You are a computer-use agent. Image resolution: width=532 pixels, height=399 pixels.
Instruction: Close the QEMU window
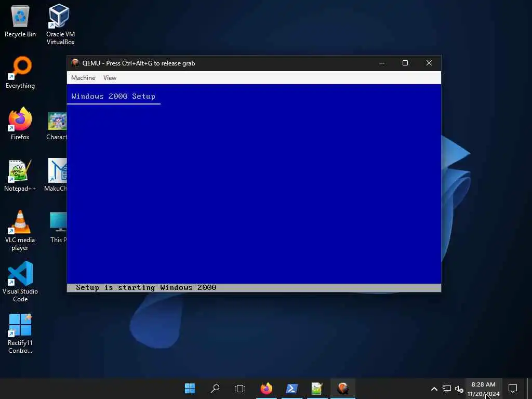click(429, 63)
